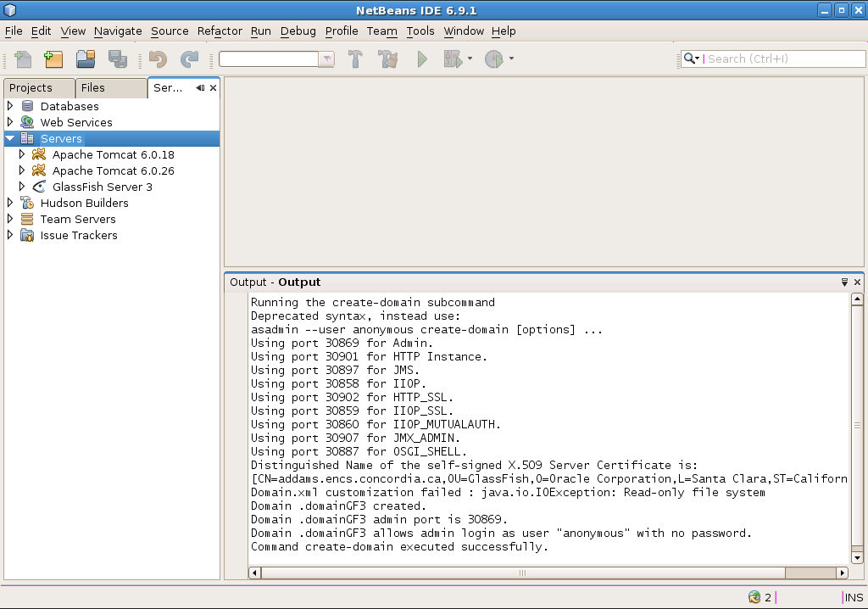The height and width of the screenshot is (609, 868).
Task: Click the green Run Project icon
Action: pos(422,59)
